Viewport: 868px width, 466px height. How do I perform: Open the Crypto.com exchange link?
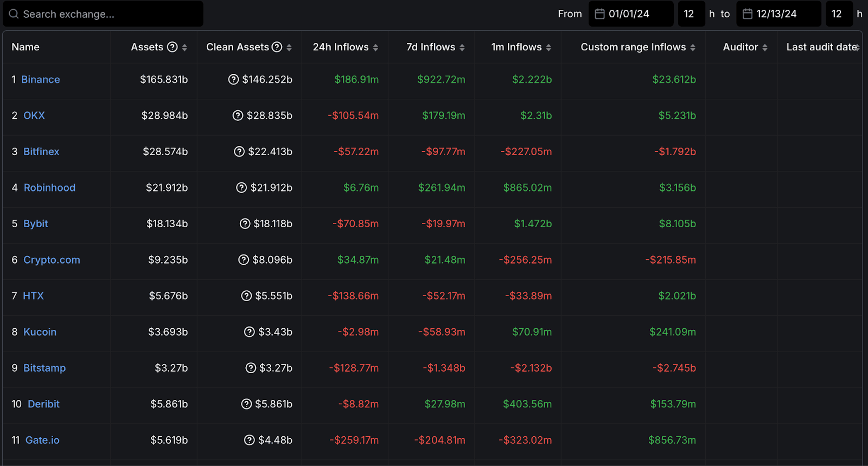tap(52, 260)
